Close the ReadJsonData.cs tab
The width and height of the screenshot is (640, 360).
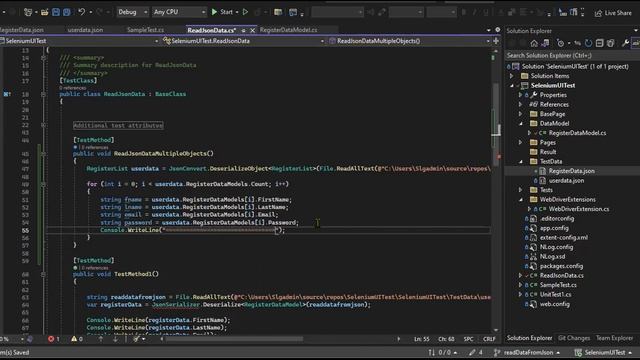(x=252, y=30)
